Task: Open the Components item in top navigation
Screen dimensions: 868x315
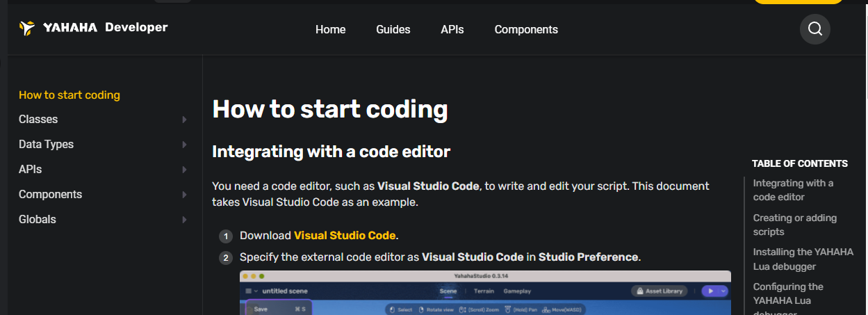Action: point(526,29)
